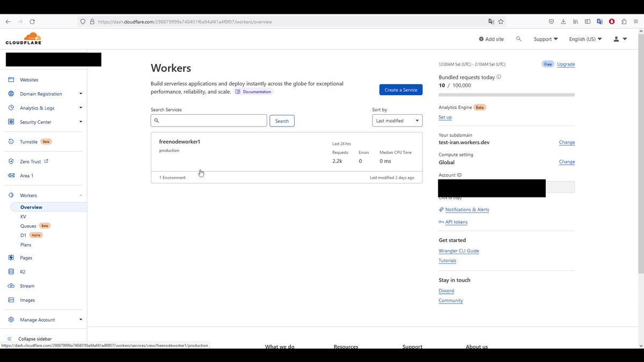Expand the Security Center arrow
This screenshot has width=644, height=362.
(x=80, y=122)
